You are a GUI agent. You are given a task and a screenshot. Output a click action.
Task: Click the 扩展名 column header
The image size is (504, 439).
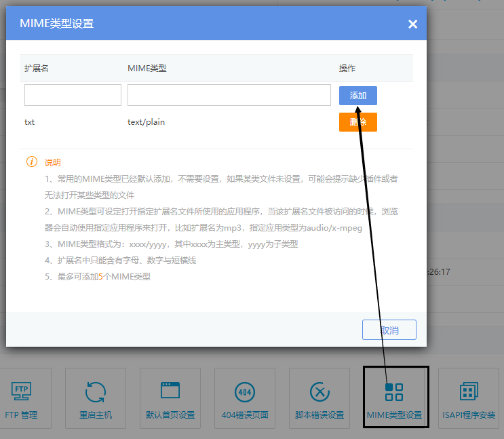tap(37, 69)
